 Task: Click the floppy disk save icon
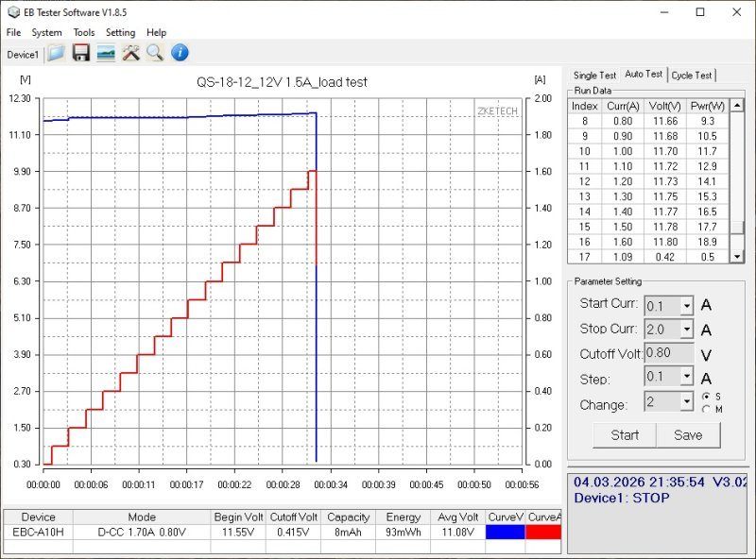click(x=81, y=53)
